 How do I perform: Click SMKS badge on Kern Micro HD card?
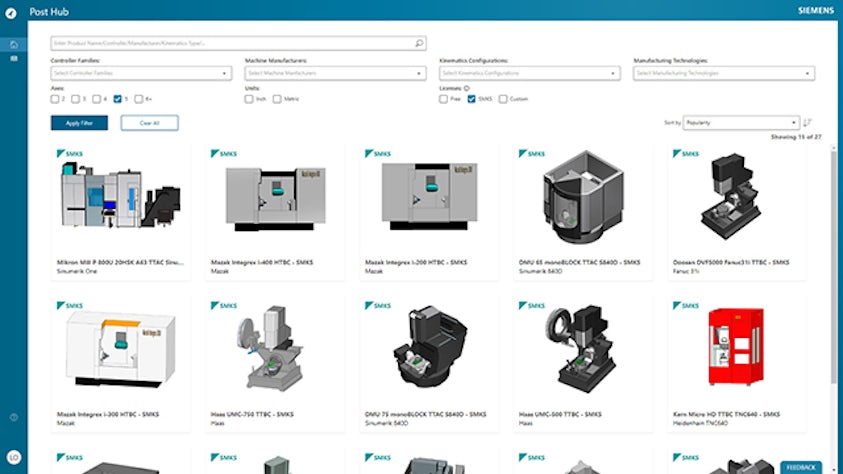click(686, 306)
